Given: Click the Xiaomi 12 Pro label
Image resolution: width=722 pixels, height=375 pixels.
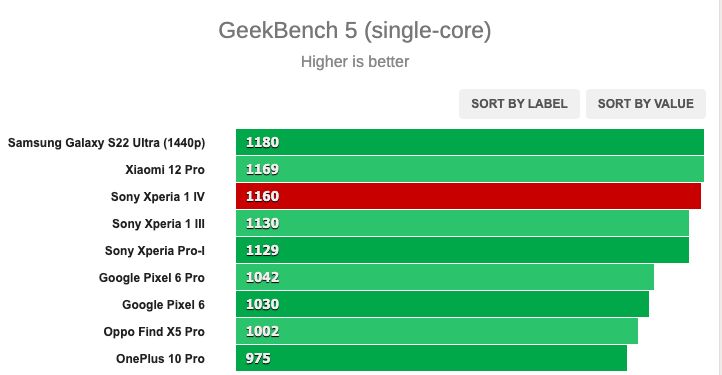Looking at the screenshot, I should pos(165,170).
